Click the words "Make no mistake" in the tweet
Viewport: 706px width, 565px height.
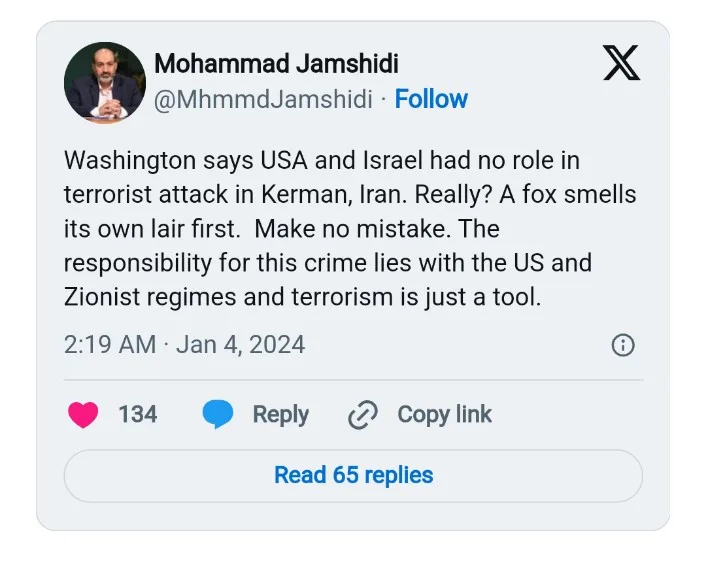[343, 229]
